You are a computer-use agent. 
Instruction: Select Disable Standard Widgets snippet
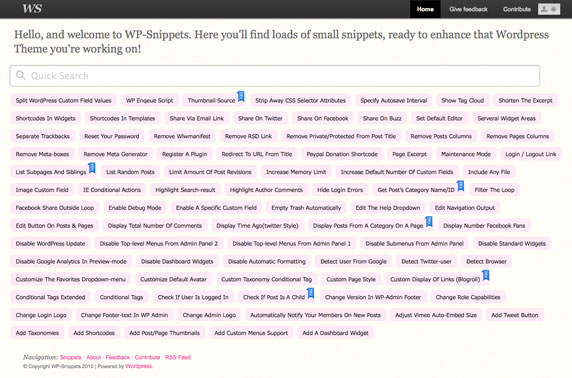512,243
